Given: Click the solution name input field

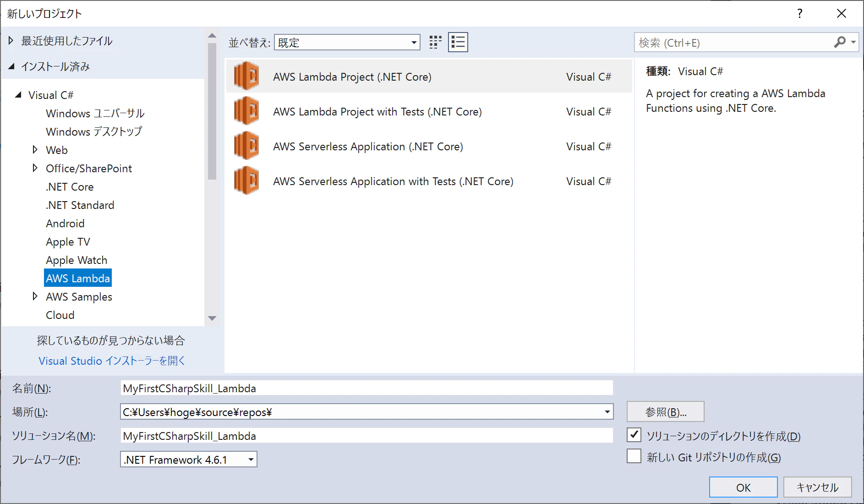Looking at the screenshot, I should 366,436.
